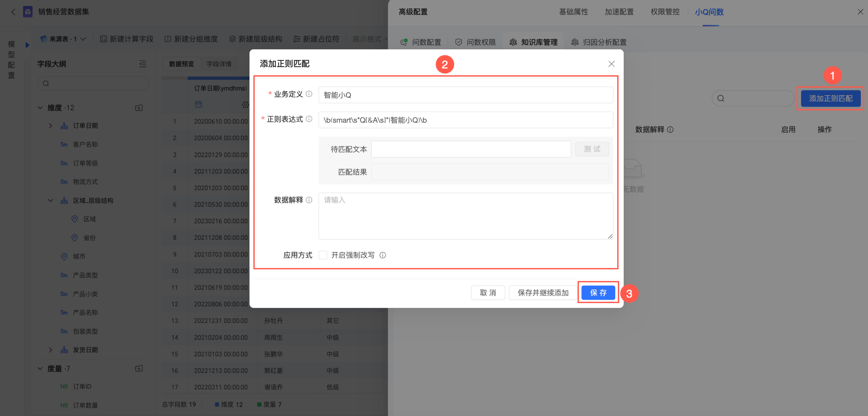Click the purple dataset cube icon
The width and height of the screenshot is (868, 416).
(28, 12)
